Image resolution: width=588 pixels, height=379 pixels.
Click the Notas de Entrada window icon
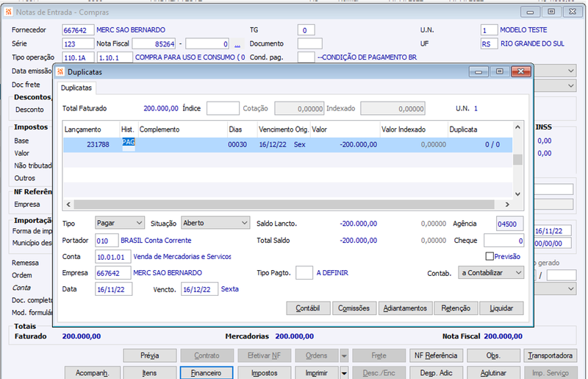pyautogui.click(x=8, y=12)
